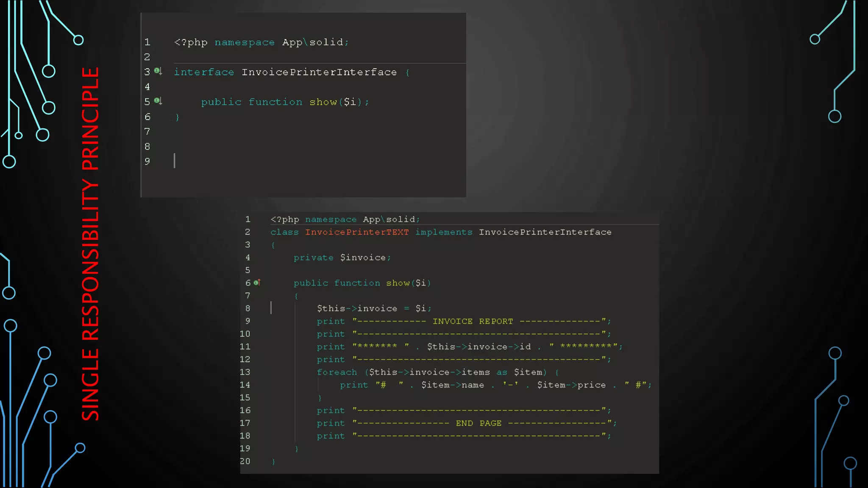Click the implemented-interface gutter icon on line 3
The height and width of the screenshot is (488, 868).
coord(158,71)
